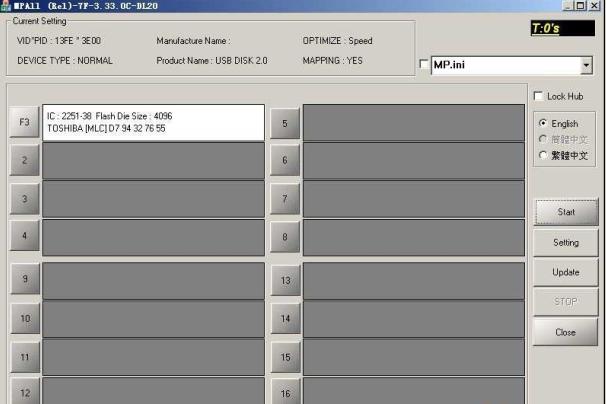The image size is (606, 404).
Task: Expand the MP.ini dropdown arrow
Action: 586,65
